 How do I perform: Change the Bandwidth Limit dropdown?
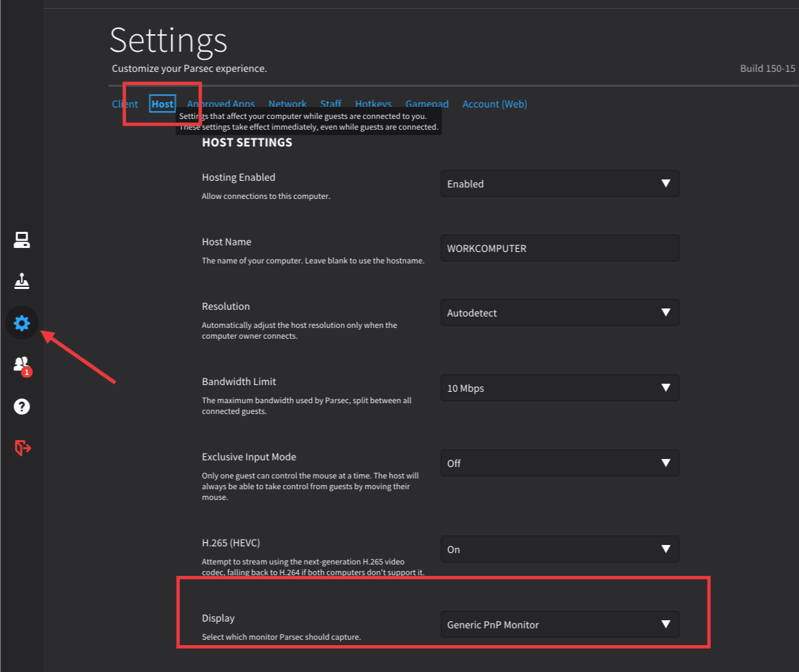point(559,388)
